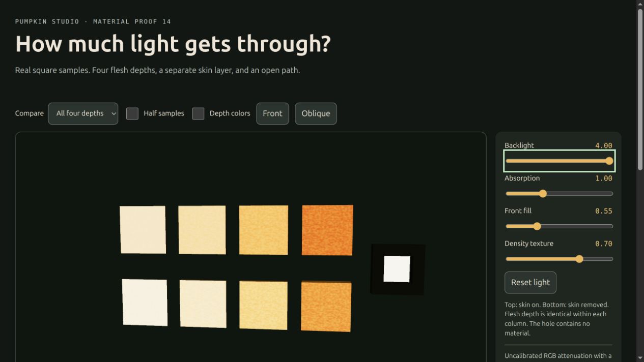Click the Depth colors label text

pyautogui.click(x=230, y=113)
